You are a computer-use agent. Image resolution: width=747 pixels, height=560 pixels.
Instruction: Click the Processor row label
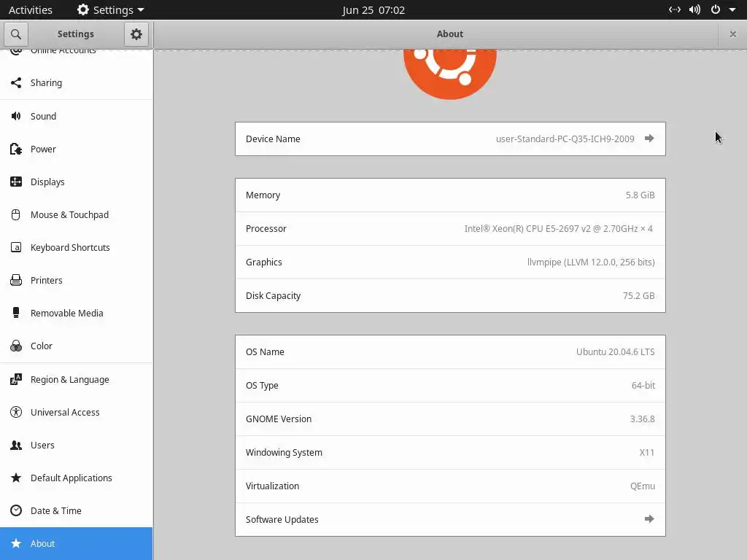coord(266,228)
